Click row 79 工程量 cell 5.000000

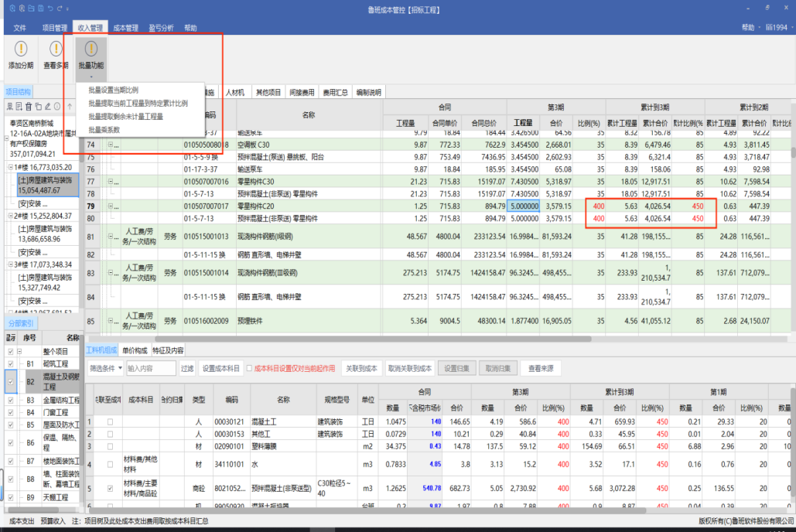[524, 206]
